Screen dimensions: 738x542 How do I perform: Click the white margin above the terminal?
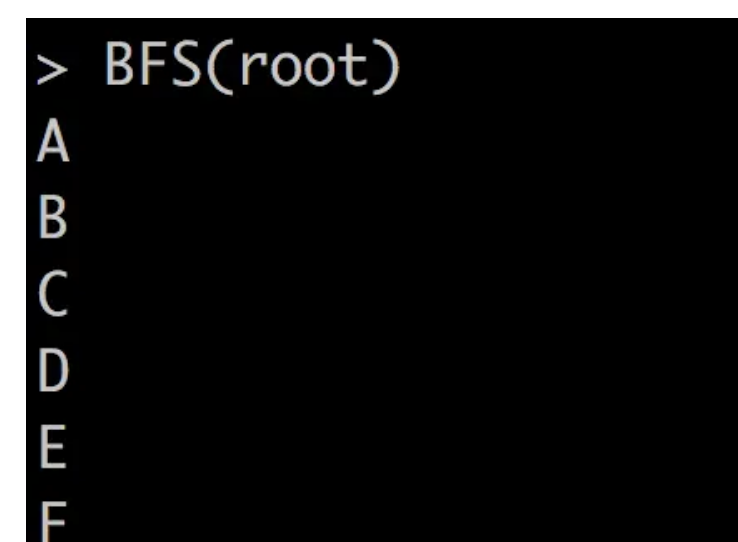pyautogui.click(x=369, y=8)
